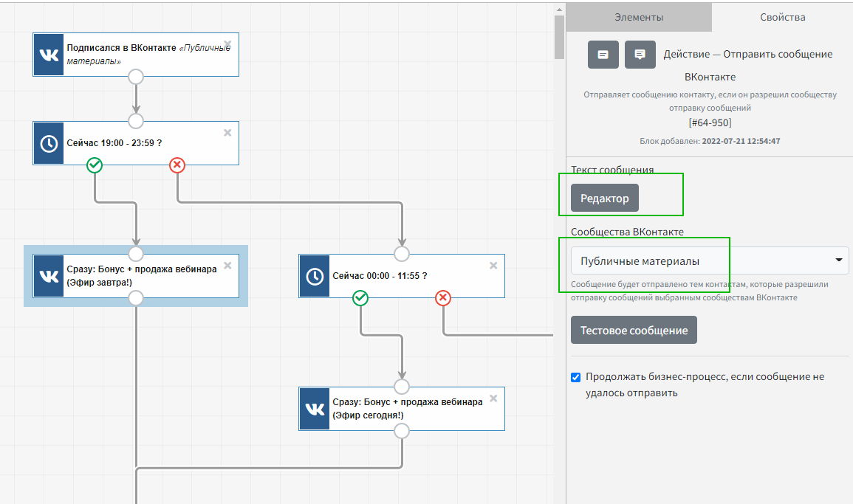Viewport: 853px width, 504px height.
Task: Click red cross output of 19:00 - 23:59 condition
Action: tap(177, 165)
